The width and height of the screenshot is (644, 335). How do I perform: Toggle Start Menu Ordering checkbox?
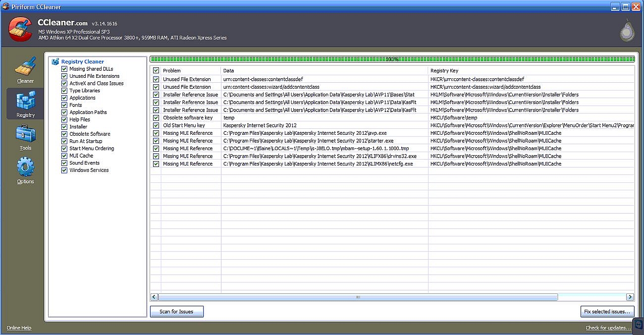click(x=64, y=148)
